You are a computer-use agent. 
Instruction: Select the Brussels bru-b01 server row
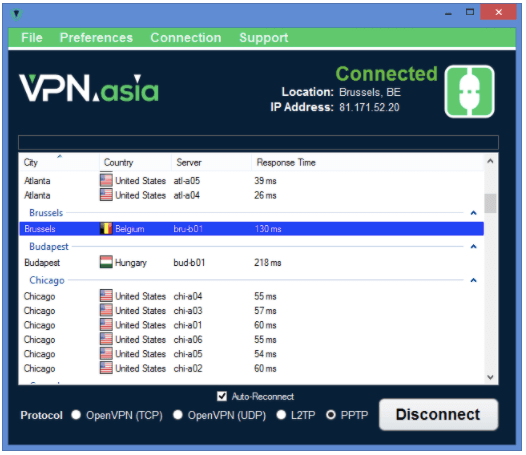252,229
